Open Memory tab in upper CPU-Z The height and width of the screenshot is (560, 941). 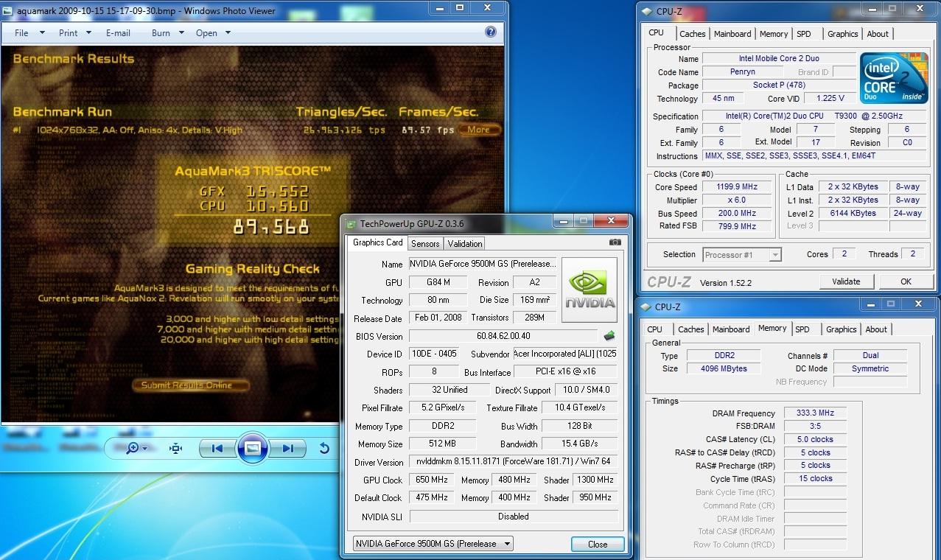point(774,34)
